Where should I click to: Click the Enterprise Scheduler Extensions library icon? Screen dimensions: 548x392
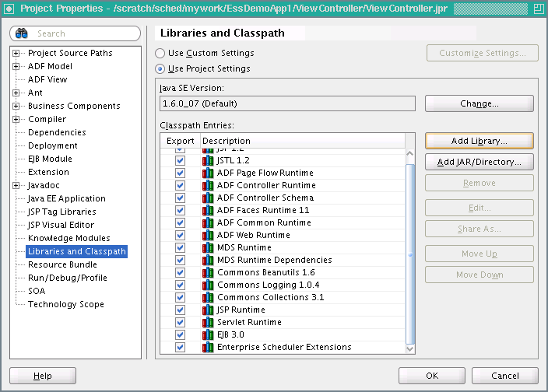coord(208,348)
